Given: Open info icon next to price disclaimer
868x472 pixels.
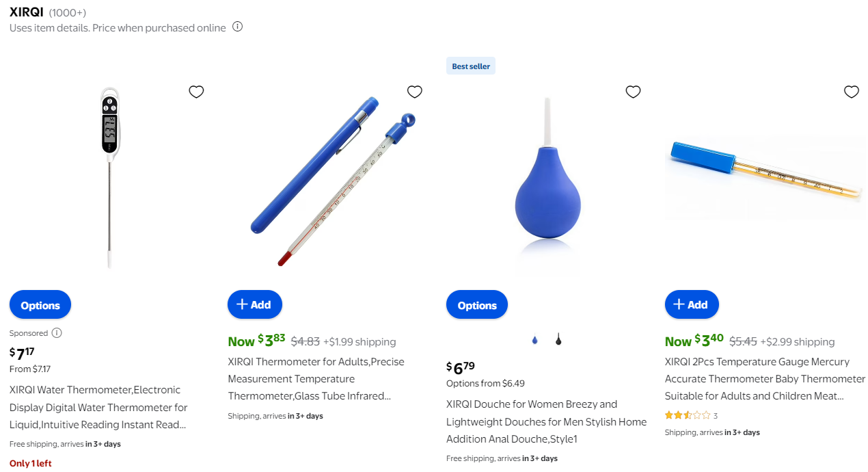Looking at the screenshot, I should pyautogui.click(x=237, y=27).
